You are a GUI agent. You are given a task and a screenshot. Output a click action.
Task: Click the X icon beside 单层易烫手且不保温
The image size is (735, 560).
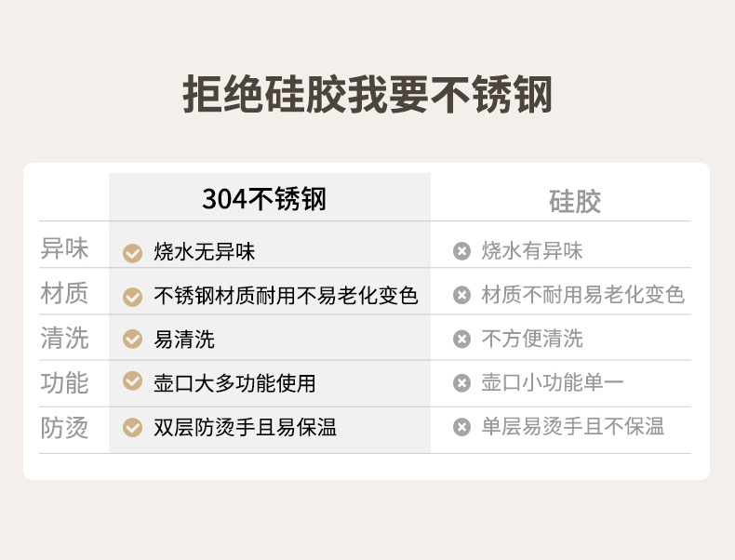461,428
